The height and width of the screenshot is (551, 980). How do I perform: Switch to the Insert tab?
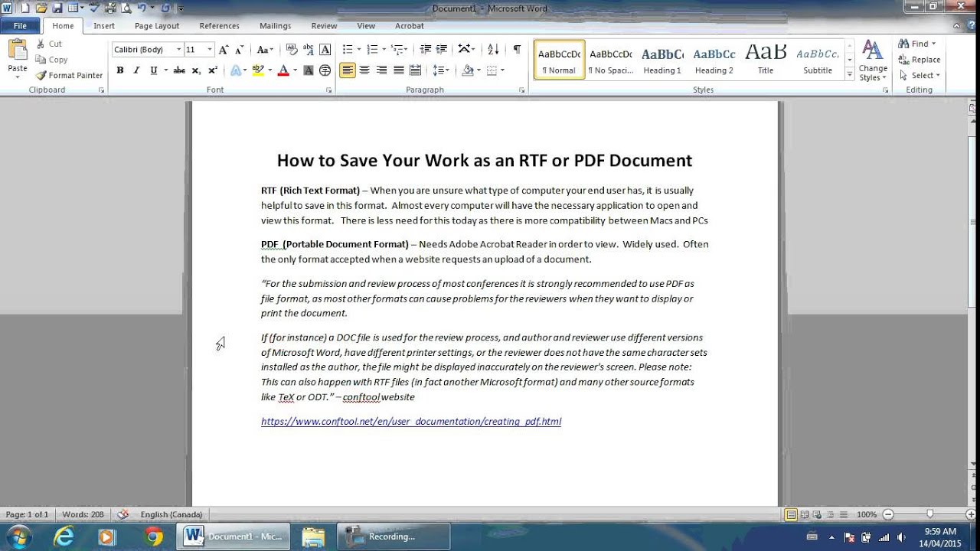tap(104, 25)
